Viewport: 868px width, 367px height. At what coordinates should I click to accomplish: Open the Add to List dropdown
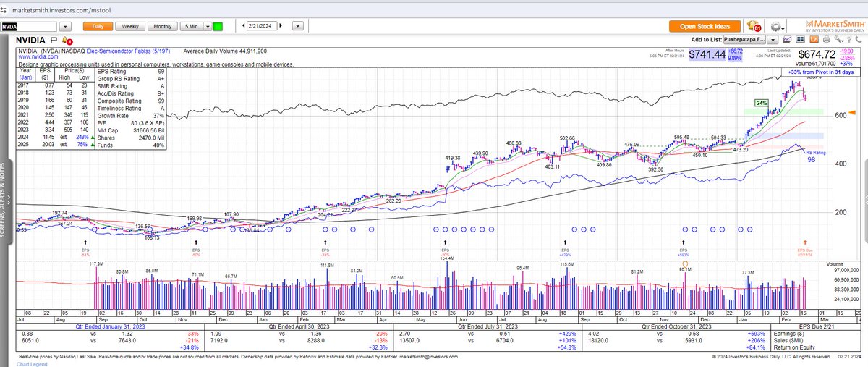773,40
